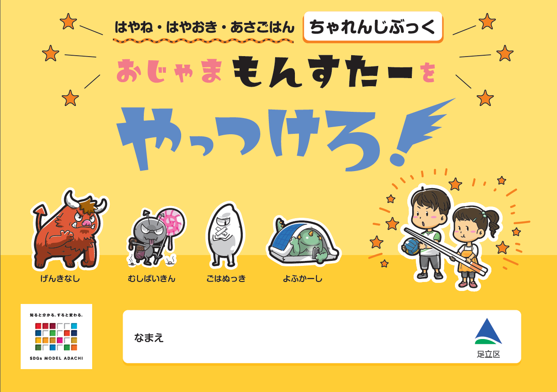Open the SDGs MODEL ADACHI logo
Screen dimensions: 557x392
(x=56, y=336)
